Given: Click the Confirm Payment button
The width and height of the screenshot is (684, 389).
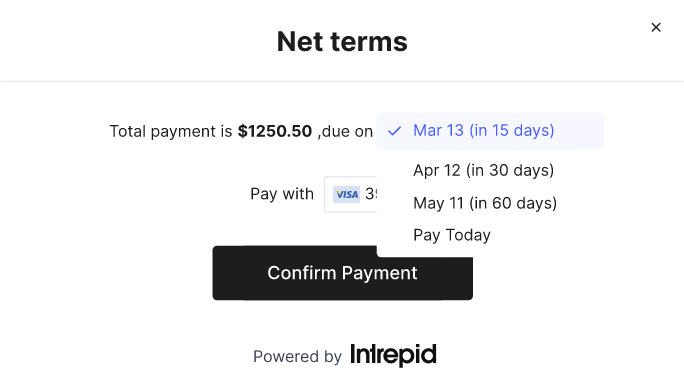Looking at the screenshot, I should click(x=342, y=273).
